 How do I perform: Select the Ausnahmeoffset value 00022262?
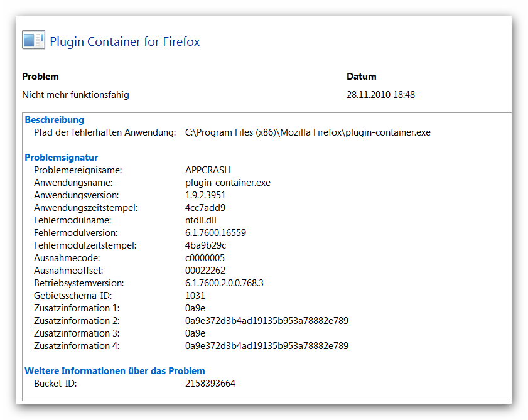click(x=206, y=271)
